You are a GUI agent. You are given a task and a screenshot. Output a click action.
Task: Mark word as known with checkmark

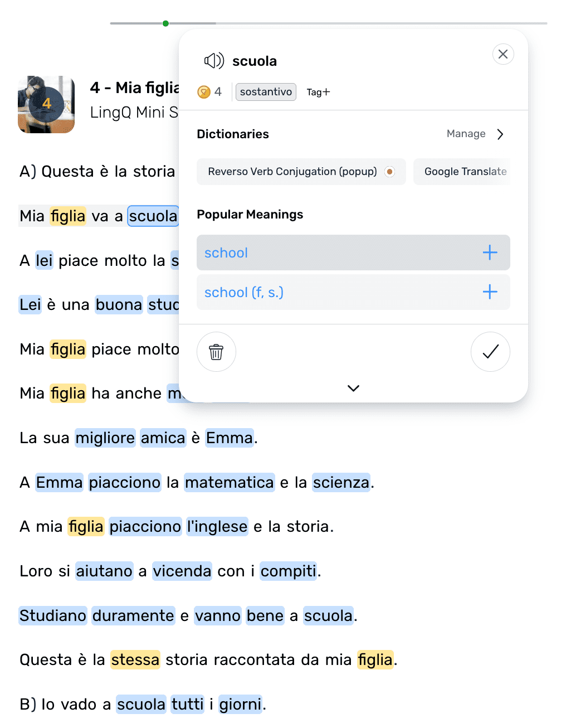click(490, 352)
